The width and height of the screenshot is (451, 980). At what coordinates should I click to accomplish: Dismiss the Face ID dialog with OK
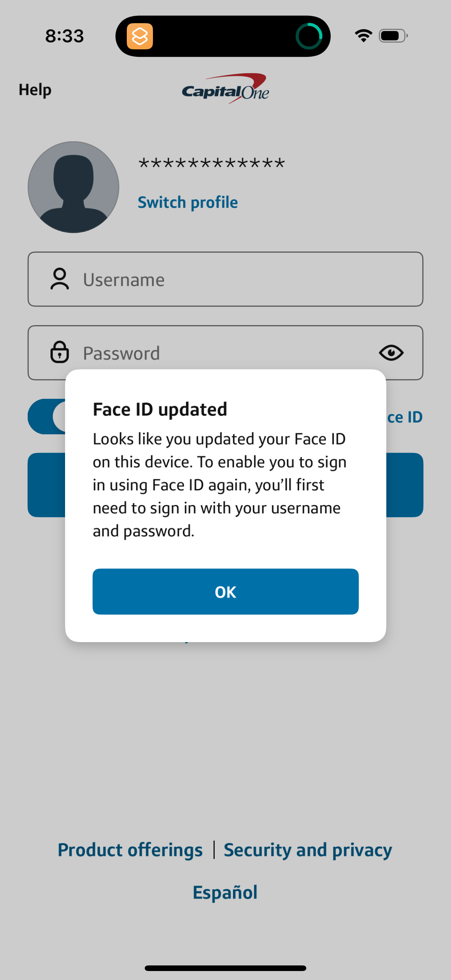225,592
